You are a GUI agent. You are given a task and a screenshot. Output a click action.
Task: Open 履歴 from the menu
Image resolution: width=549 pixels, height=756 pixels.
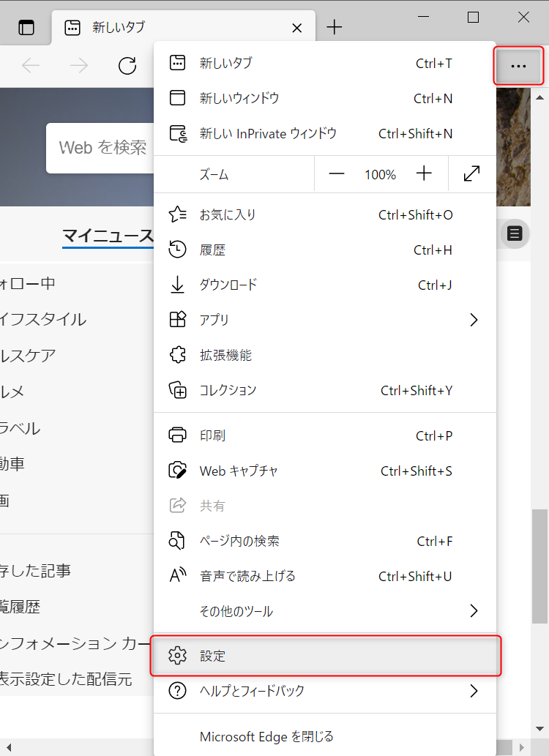(325, 250)
